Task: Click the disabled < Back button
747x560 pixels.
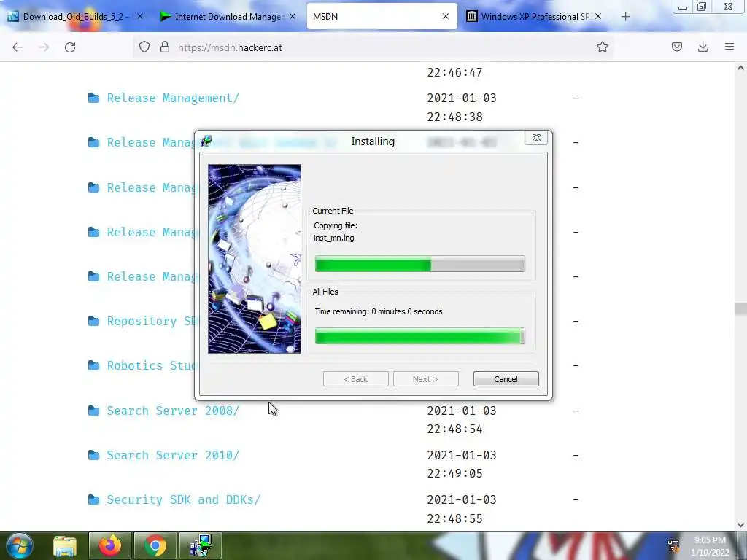Action: [356, 379]
